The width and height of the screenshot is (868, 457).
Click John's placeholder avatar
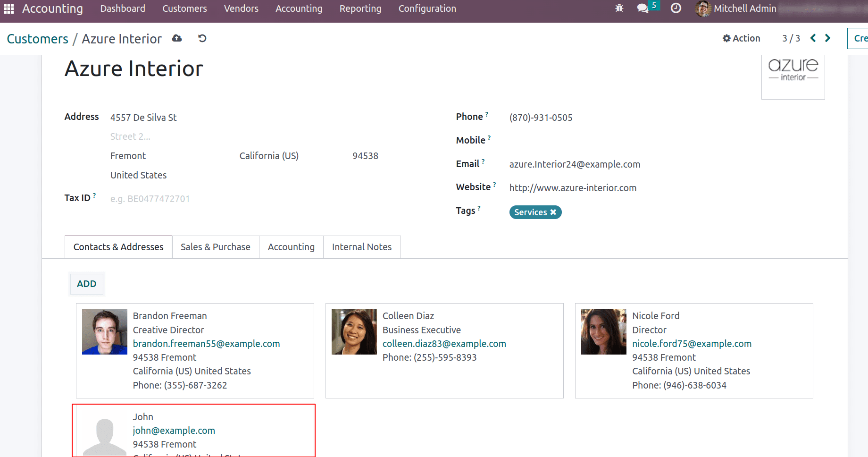click(x=105, y=433)
